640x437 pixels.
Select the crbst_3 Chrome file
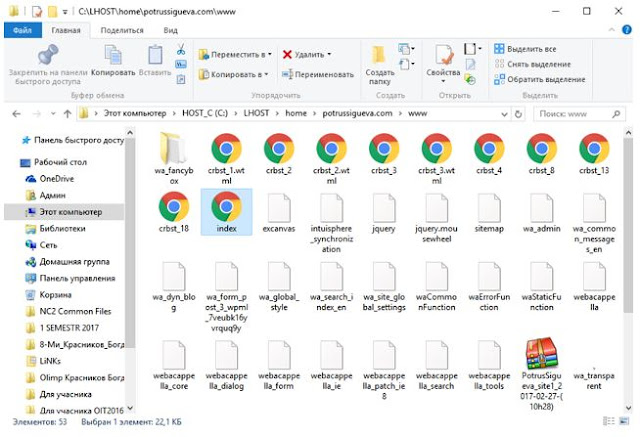(384, 154)
